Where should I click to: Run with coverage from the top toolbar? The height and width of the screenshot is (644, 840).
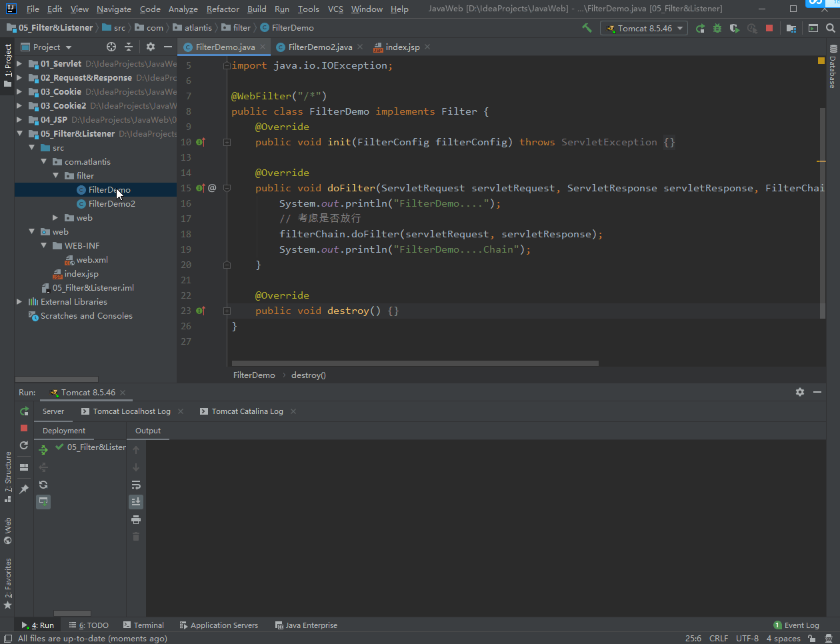pyautogui.click(x=735, y=28)
